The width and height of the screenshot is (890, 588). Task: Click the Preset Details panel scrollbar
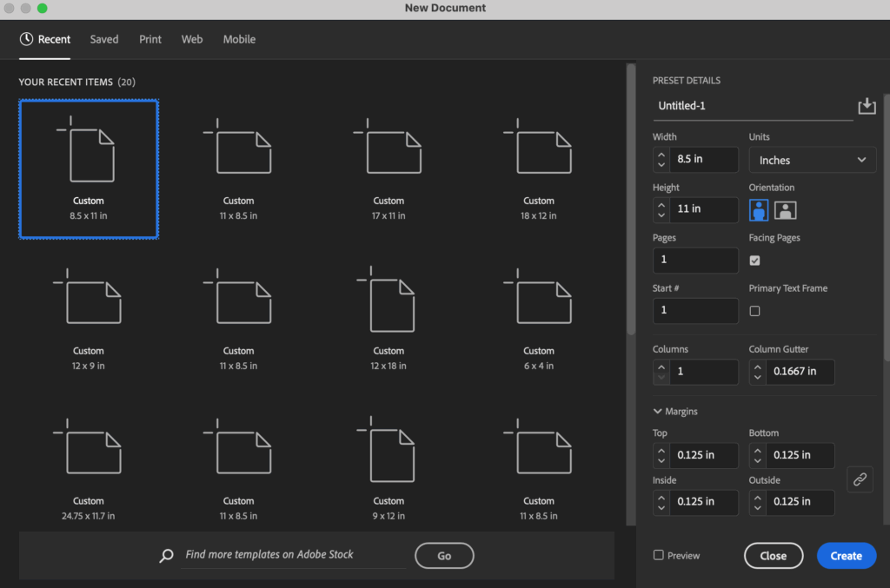pyautogui.click(x=887, y=227)
